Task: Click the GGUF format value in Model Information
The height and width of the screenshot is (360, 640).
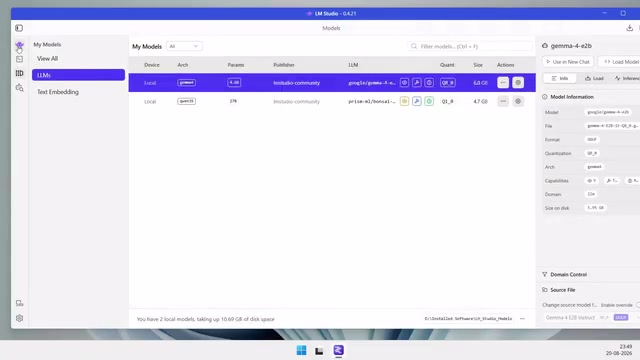Action: point(592,140)
